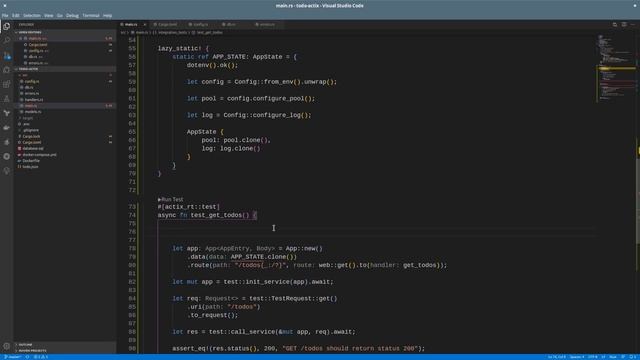This screenshot has width=640, height=360.
Task: Click breadcrumb test_get_todos
Action: point(210,32)
